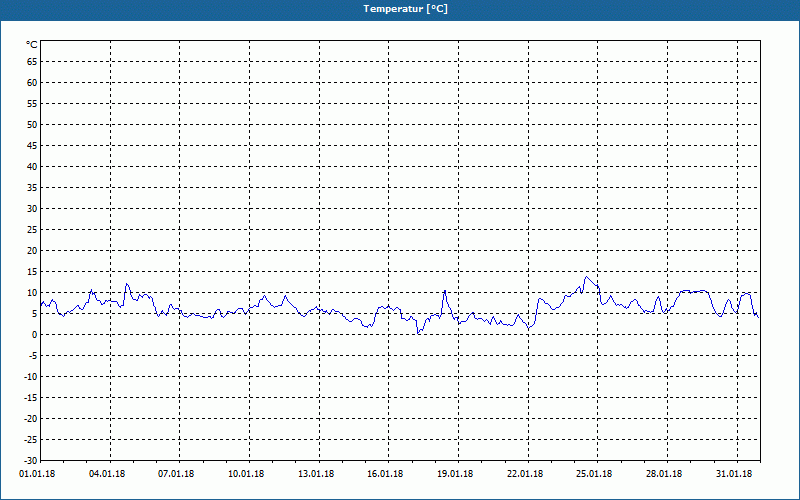Click the -20 value on temperature axis

(x=31, y=418)
